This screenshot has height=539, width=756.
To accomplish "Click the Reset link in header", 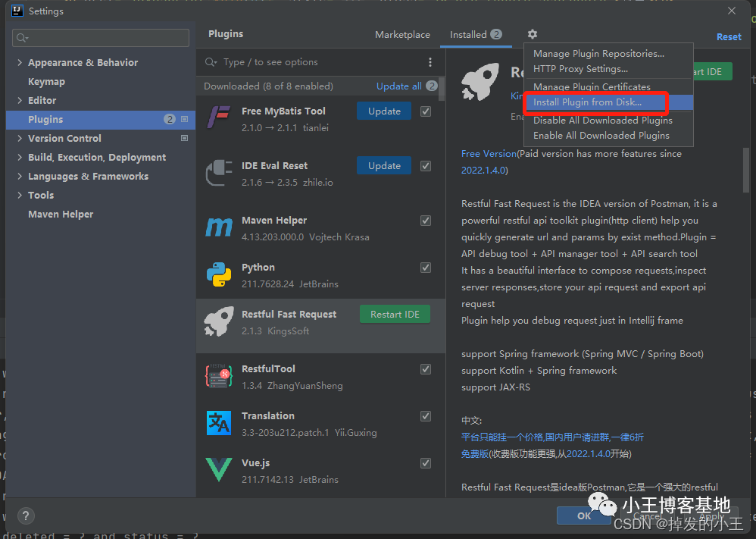I will coord(729,36).
